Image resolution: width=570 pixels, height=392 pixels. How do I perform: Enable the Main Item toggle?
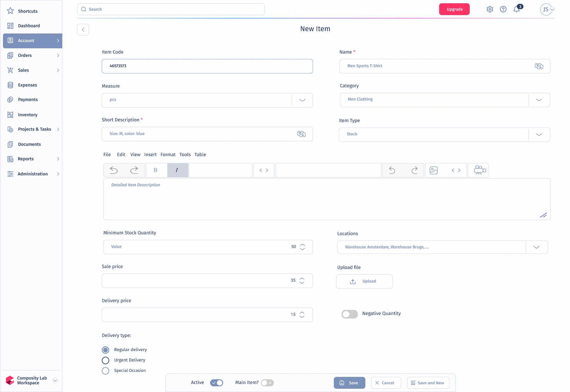pyautogui.click(x=268, y=383)
